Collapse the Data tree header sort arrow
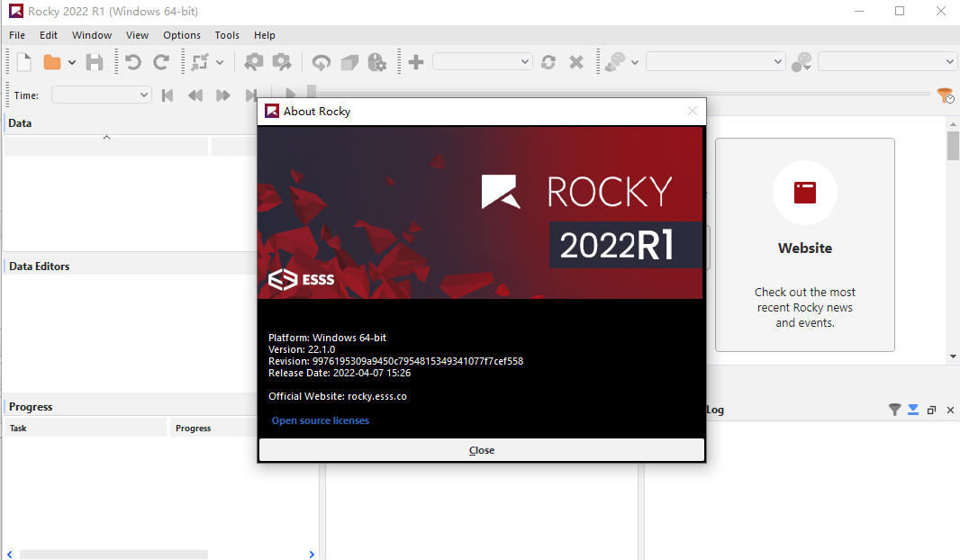Screen dimensions: 960x560 pyautogui.click(x=106, y=138)
